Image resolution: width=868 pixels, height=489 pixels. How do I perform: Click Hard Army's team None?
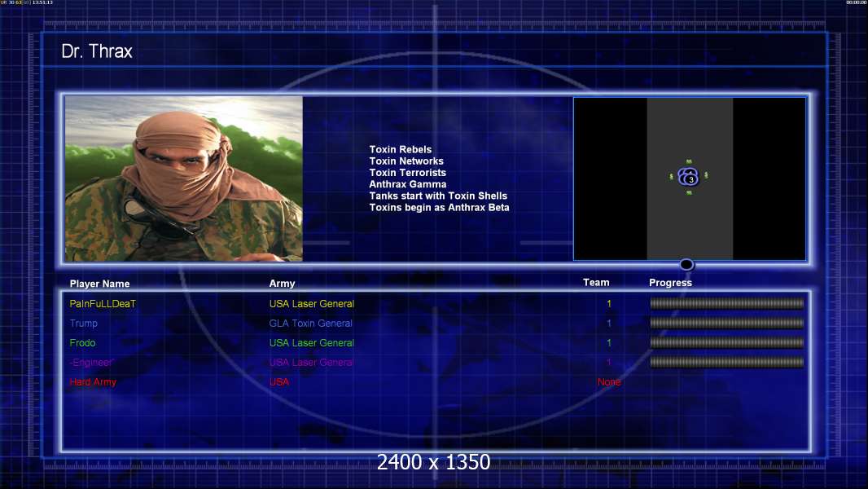[x=609, y=382]
